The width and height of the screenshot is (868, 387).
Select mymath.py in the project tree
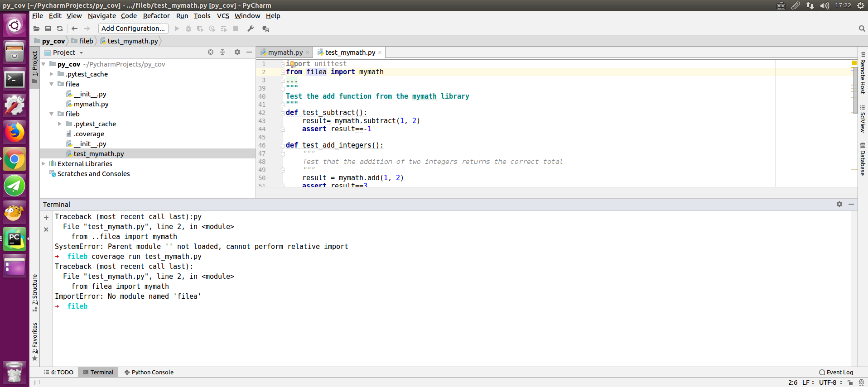click(91, 104)
